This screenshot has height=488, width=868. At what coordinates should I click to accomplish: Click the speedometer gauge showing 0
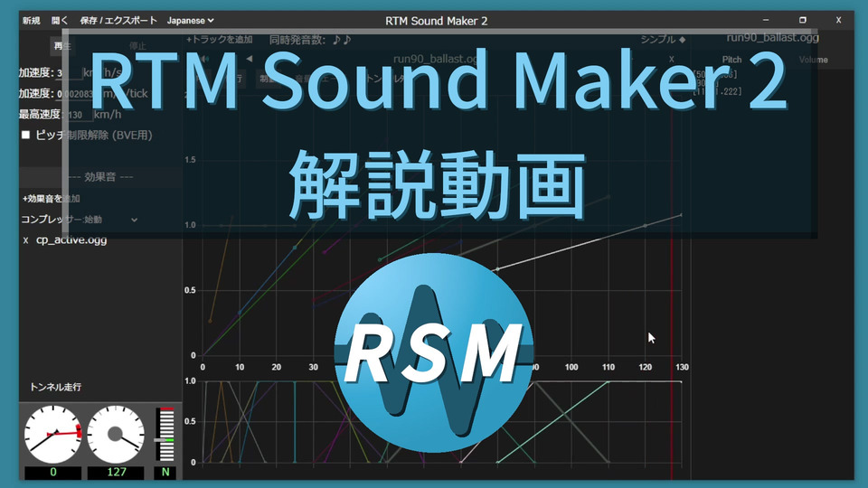tap(52, 435)
